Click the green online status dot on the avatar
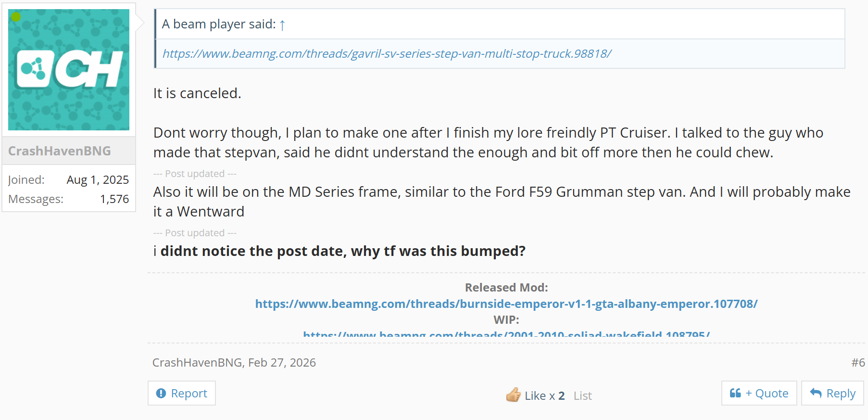868x420 pixels. [16, 17]
